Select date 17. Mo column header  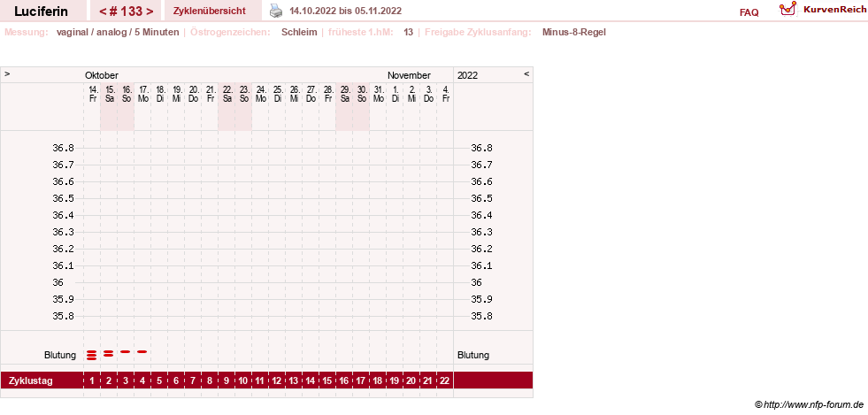pos(143,94)
